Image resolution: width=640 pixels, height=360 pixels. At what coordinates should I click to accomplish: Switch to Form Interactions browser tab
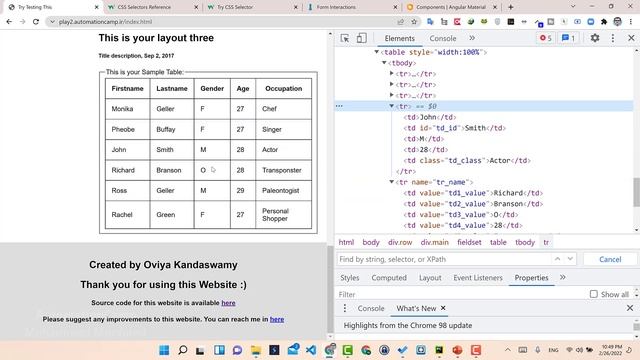[x=352, y=7]
